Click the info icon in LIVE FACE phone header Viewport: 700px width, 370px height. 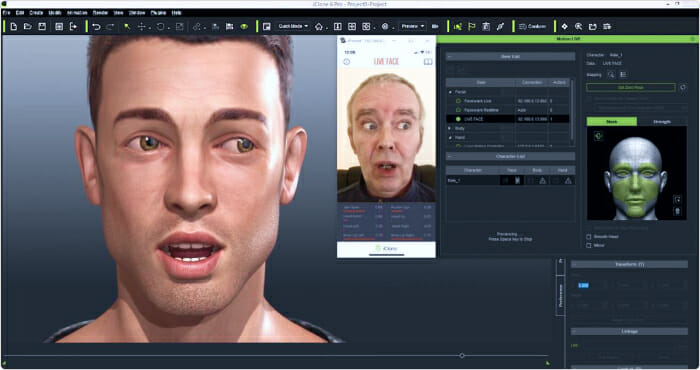click(x=346, y=62)
